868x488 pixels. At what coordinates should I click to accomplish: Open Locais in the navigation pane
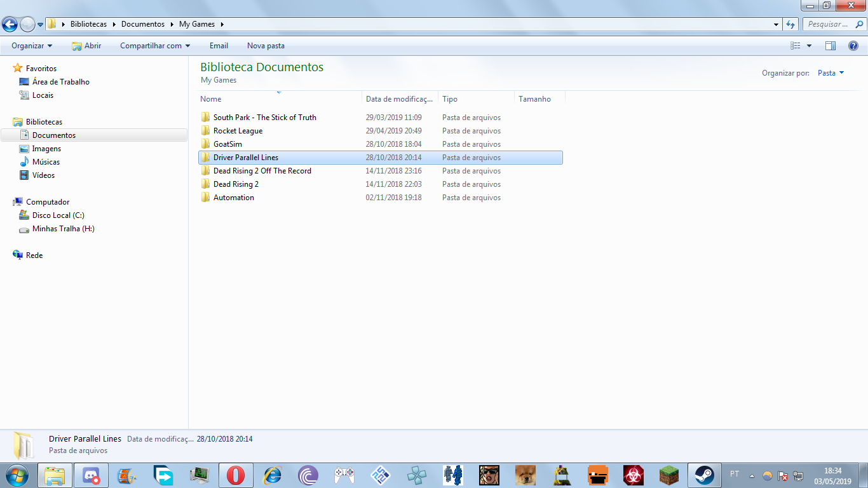pyautogui.click(x=43, y=95)
